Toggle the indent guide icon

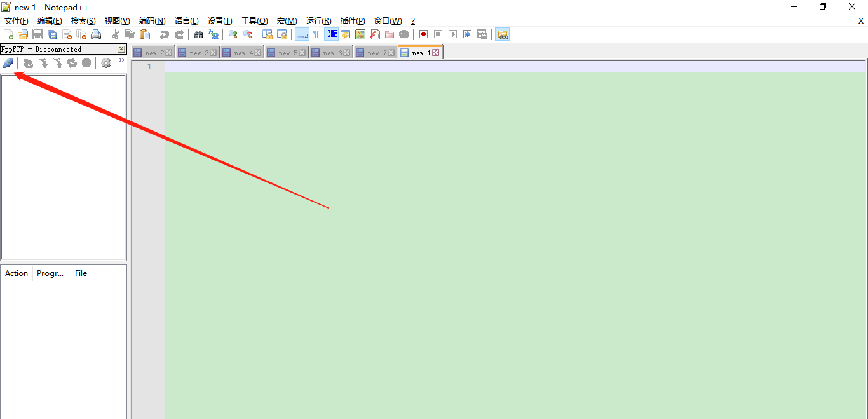click(x=331, y=34)
